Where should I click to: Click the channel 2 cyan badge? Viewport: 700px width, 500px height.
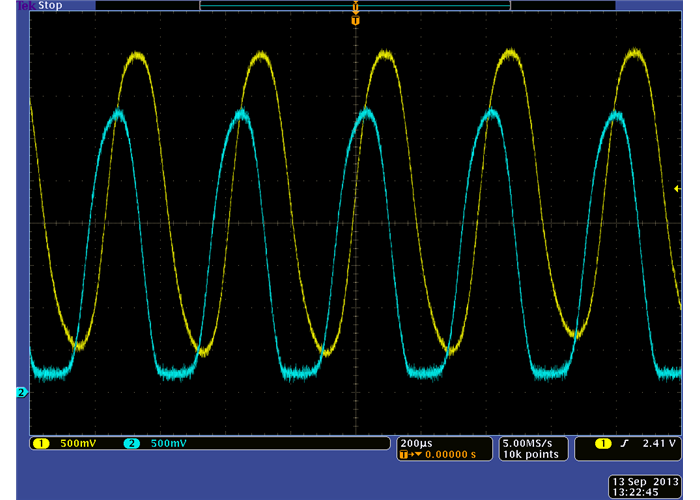(x=131, y=443)
